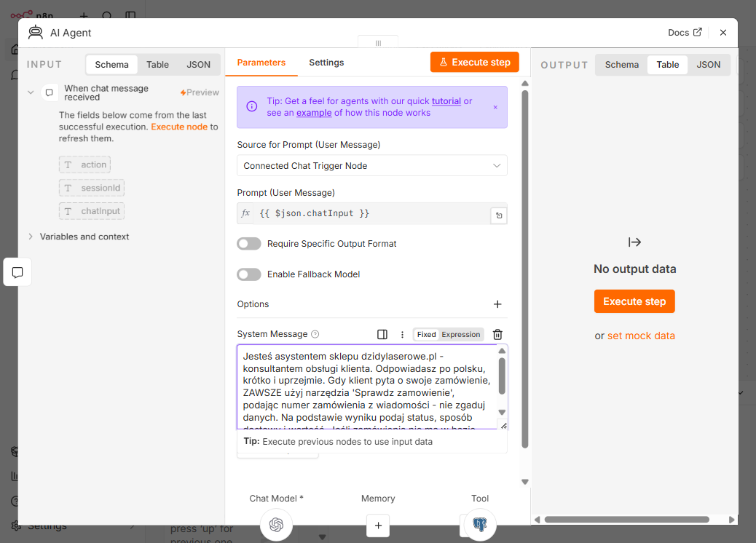This screenshot has height=543, width=756.
Task: Collapse When chat message received node
Action: click(31, 92)
